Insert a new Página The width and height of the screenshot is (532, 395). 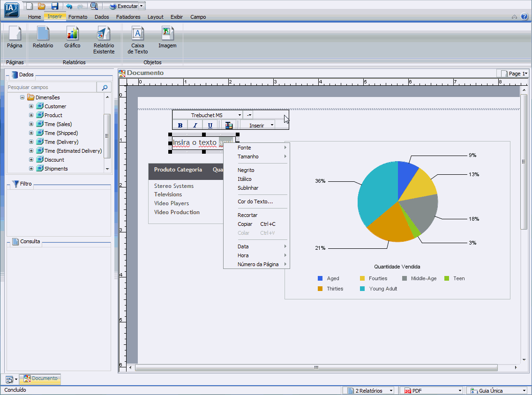[15, 37]
